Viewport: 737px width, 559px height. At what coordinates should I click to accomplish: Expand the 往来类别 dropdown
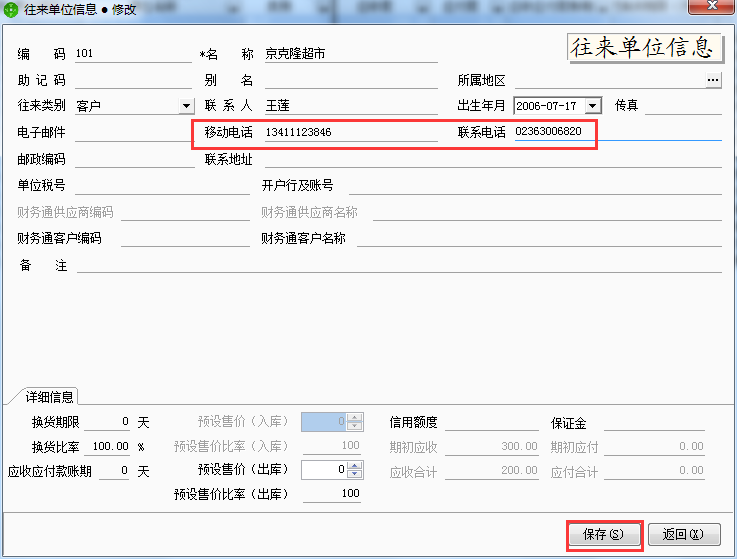point(186,106)
